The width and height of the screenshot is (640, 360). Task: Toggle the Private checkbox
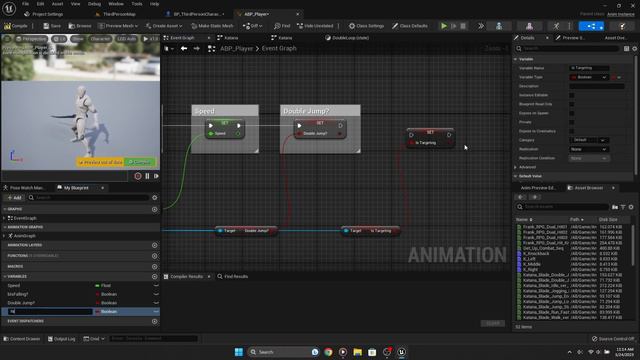tap(572, 122)
